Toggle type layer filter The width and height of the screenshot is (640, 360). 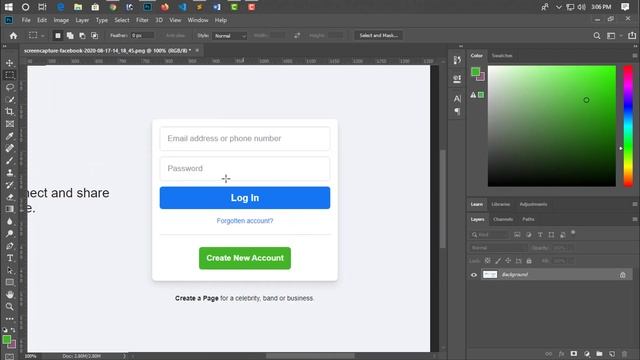[x=540, y=235]
